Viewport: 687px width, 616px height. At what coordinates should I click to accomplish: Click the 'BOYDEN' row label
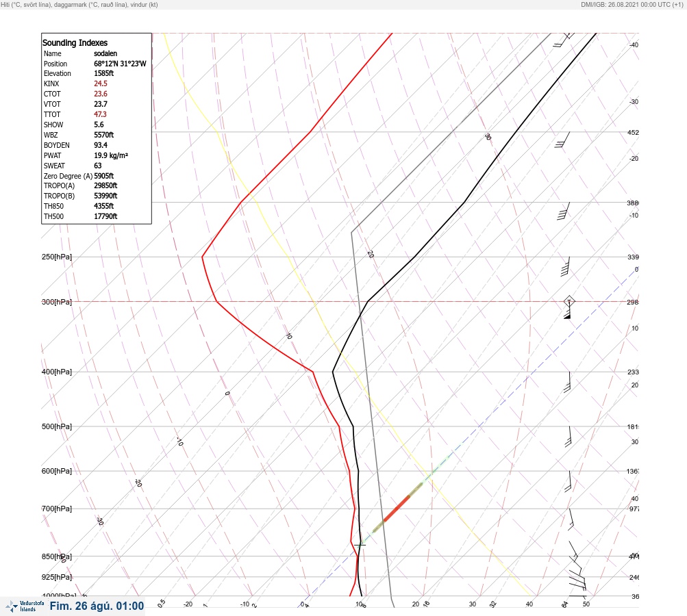click(x=57, y=145)
